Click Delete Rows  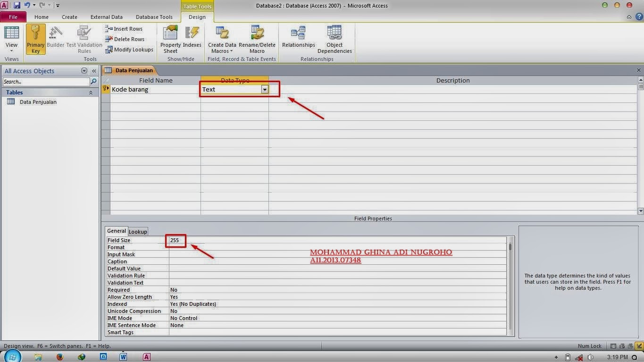pyautogui.click(x=125, y=39)
